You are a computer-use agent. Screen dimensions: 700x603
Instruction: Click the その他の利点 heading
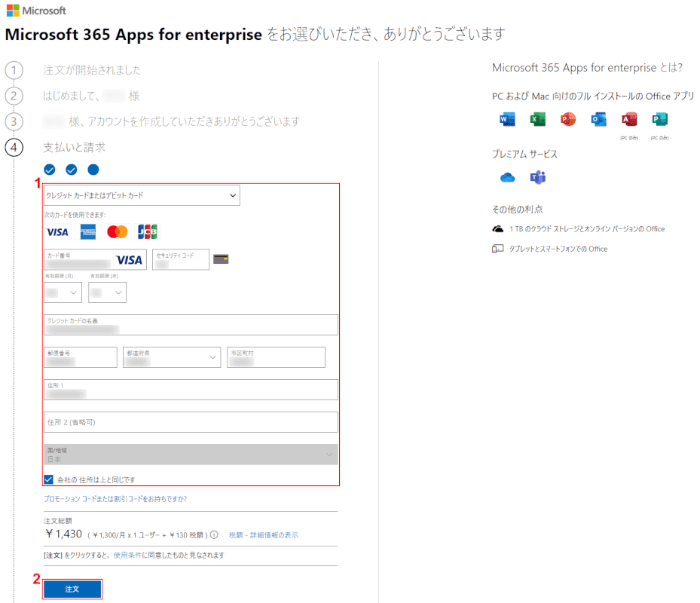point(518,210)
